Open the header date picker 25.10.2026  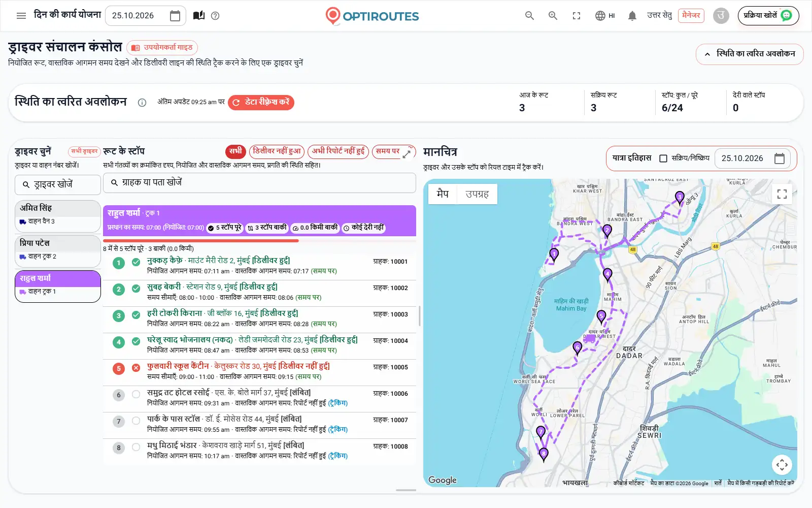146,16
